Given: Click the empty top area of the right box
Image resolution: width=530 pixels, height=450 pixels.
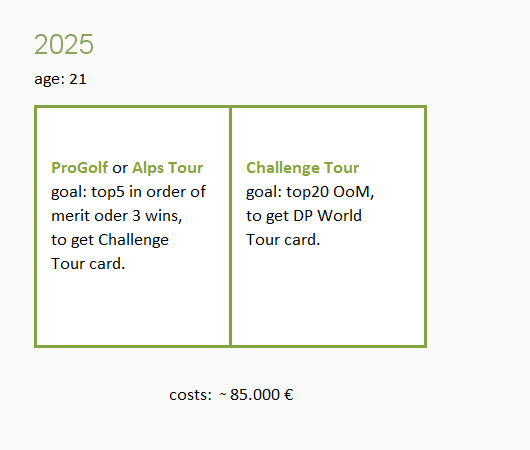Looking at the screenshot, I should tap(328, 133).
